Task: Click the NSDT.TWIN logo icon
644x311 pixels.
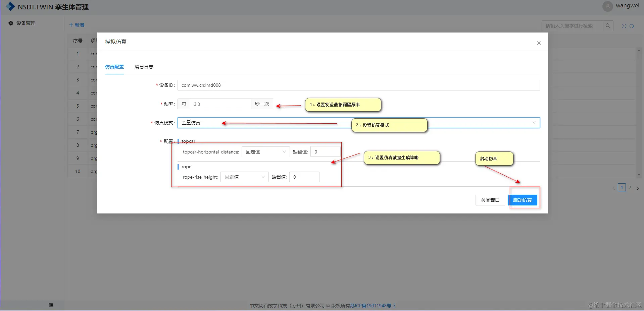Action: [10, 6]
